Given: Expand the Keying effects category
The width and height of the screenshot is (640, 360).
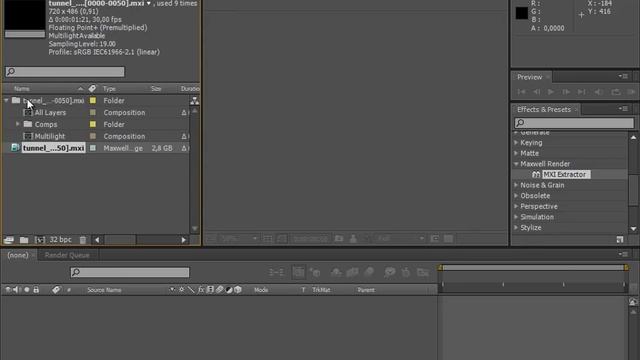Looking at the screenshot, I should [x=516, y=142].
